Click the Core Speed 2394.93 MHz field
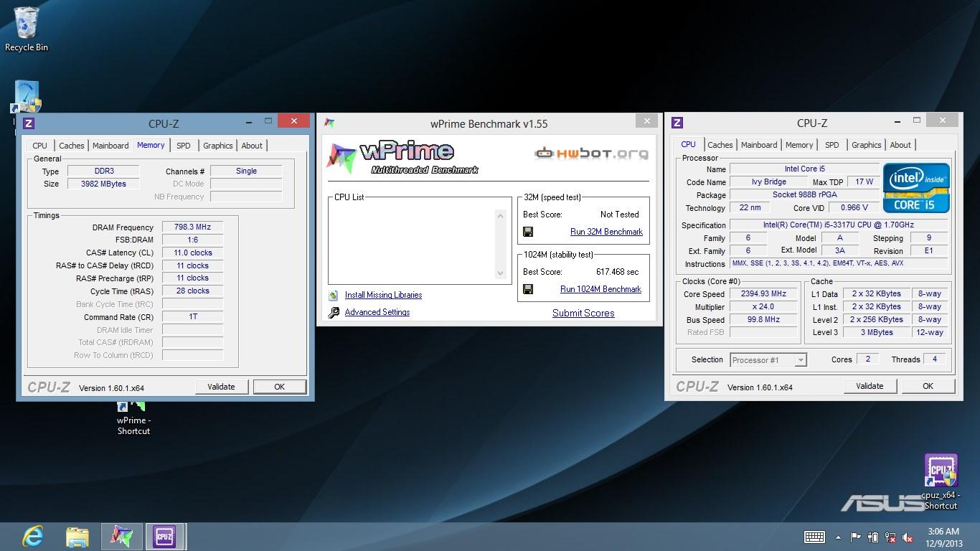 [x=764, y=294]
